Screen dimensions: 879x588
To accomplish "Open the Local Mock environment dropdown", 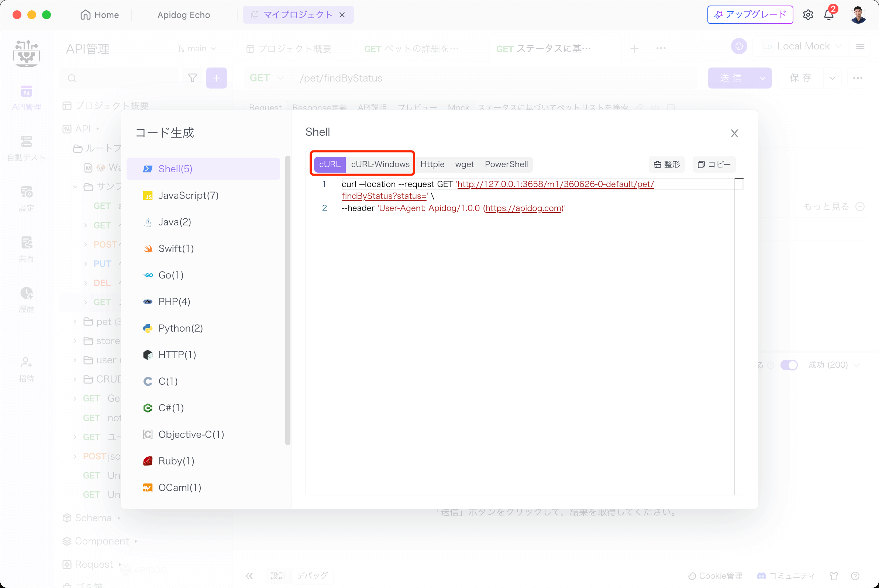I will pyautogui.click(x=802, y=46).
